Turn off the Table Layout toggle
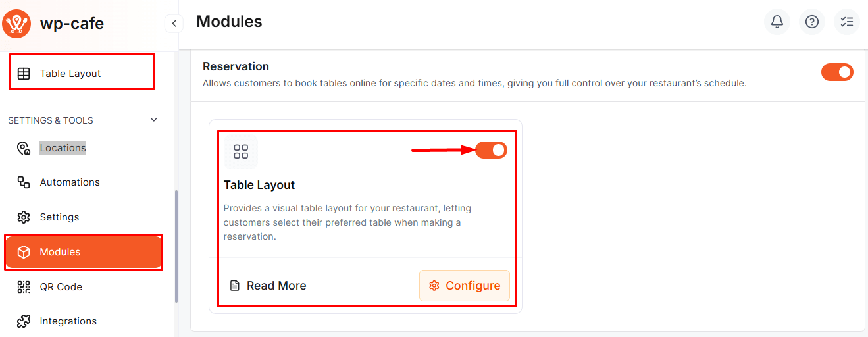Screen dimensions: 868x337 [491, 151]
